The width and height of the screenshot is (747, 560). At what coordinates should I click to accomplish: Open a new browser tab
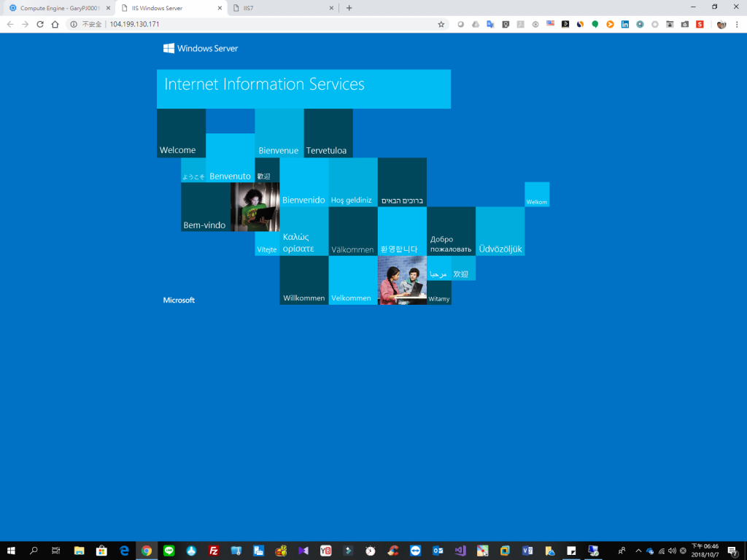pos(349,8)
